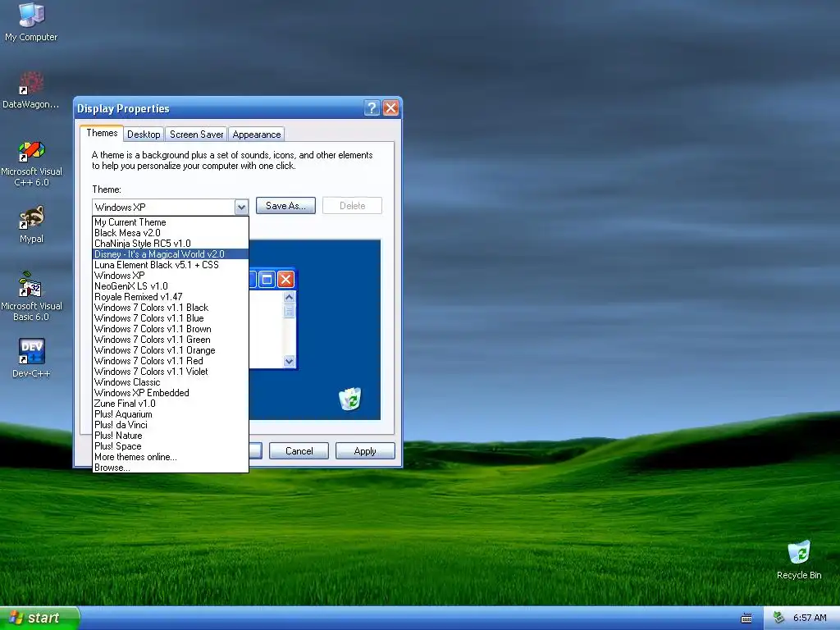Select Royale Remixed v1.47 theme
The width and height of the screenshot is (840, 630).
tap(171, 297)
